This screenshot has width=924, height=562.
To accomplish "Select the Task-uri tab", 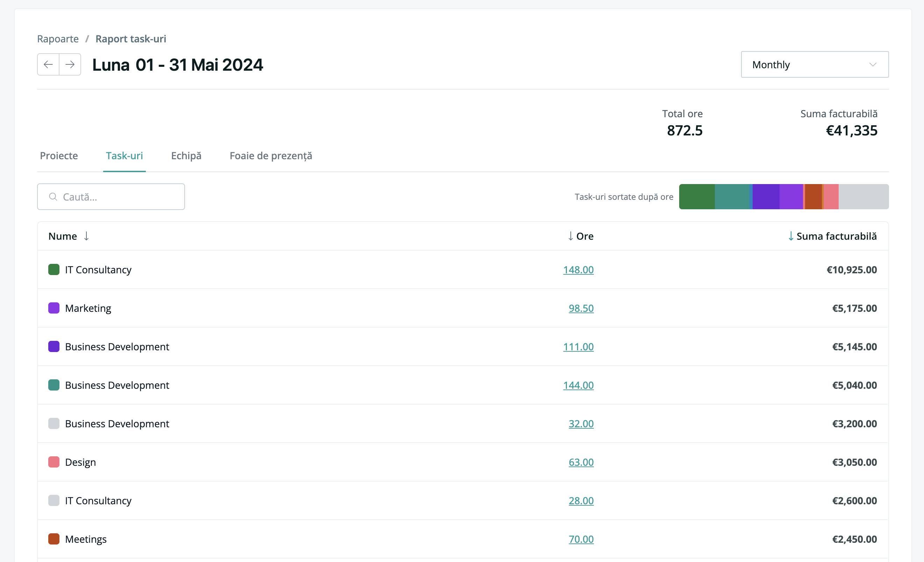I will [124, 156].
